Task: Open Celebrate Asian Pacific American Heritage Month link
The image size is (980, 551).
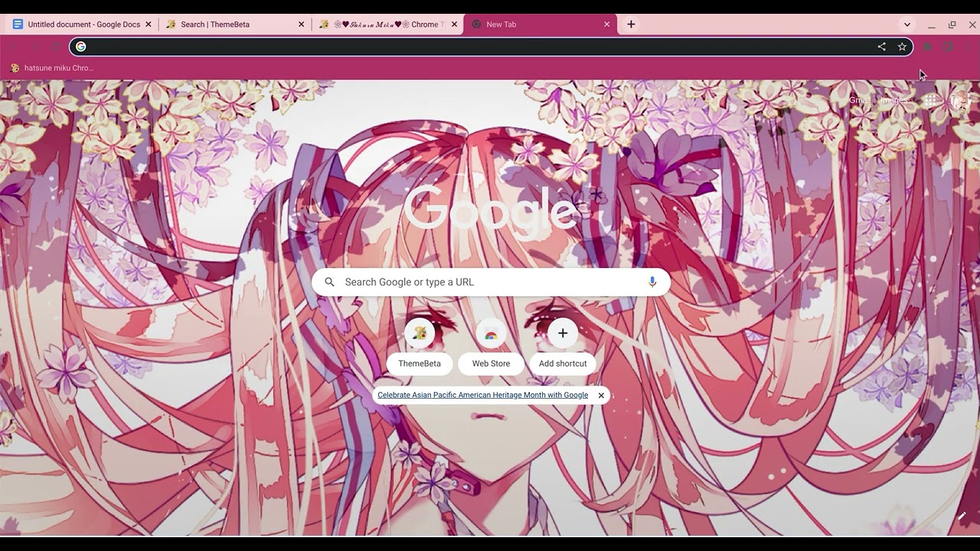Action: click(x=482, y=395)
